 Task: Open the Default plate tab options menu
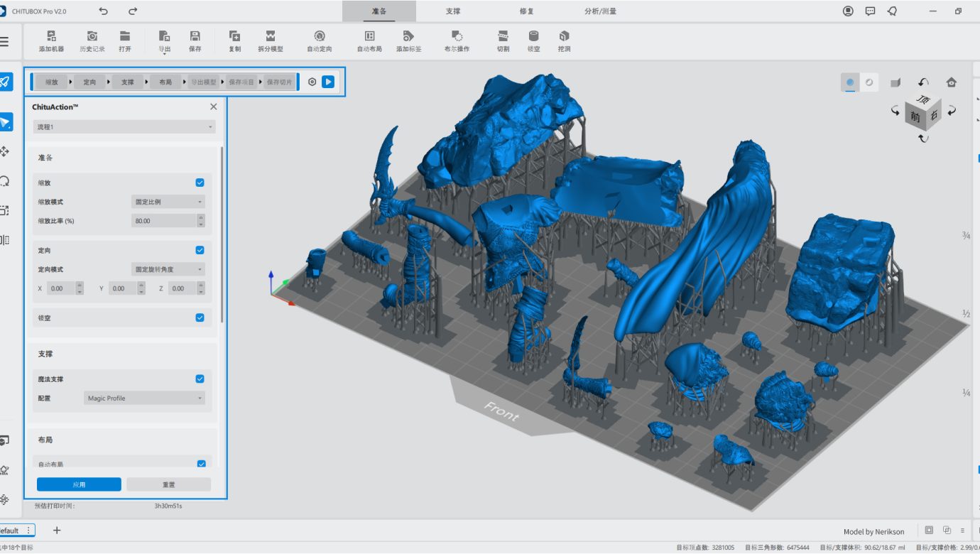28,531
